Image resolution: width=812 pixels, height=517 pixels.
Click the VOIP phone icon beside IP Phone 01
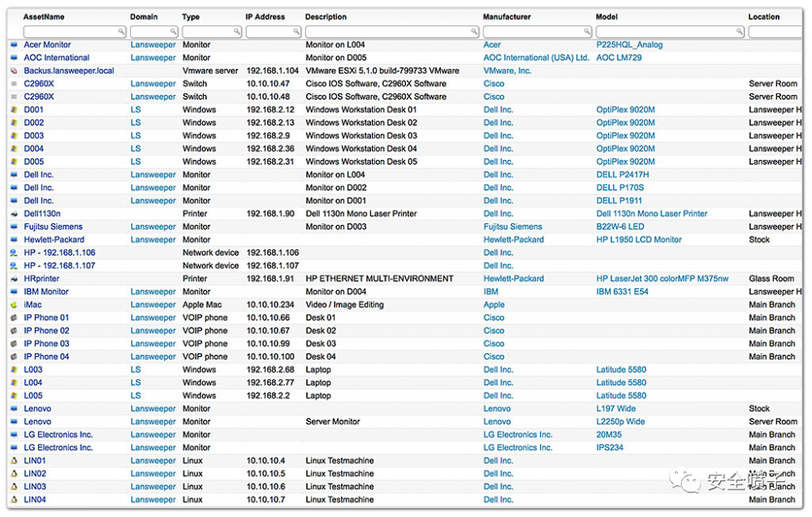point(14,318)
